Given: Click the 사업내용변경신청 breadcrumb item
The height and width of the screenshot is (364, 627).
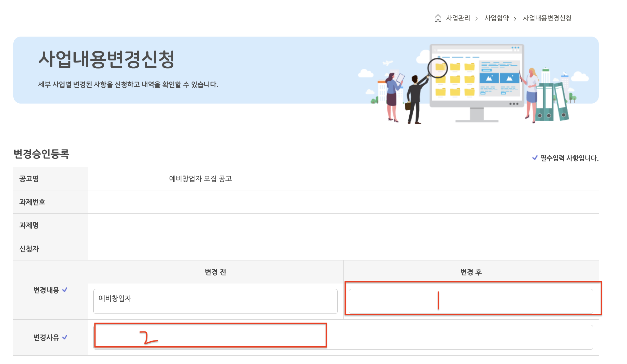Looking at the screenshot, I should tap(547, 18).
